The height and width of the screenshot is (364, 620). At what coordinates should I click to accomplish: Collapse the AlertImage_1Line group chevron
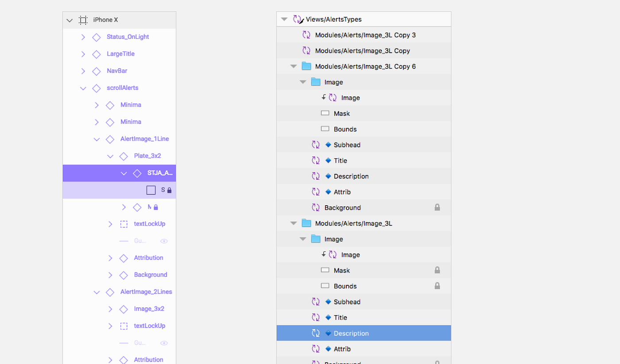click(x=97, y=139)
